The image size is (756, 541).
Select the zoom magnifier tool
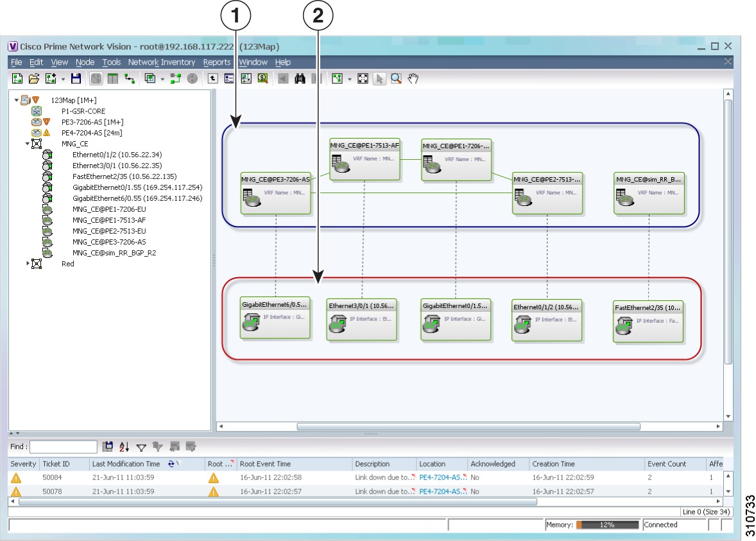click(396, 78)
